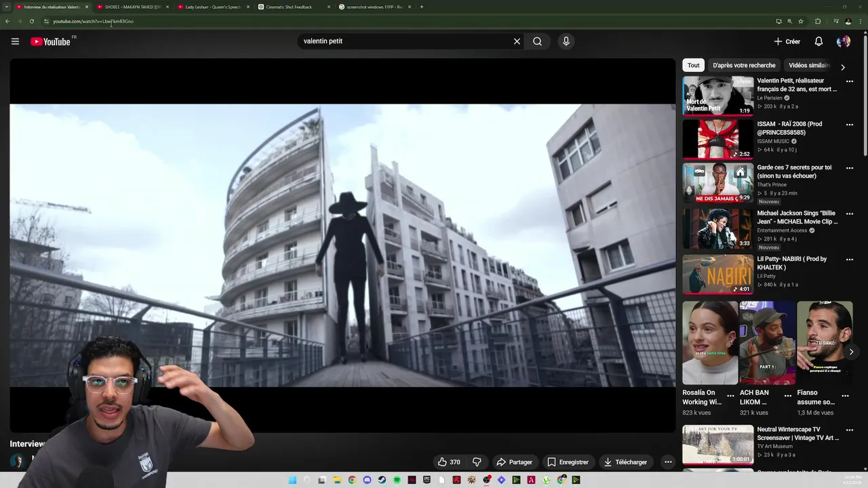Click the Télécharger button
Screen dimensions: 868x488
(x=625, y=462)
